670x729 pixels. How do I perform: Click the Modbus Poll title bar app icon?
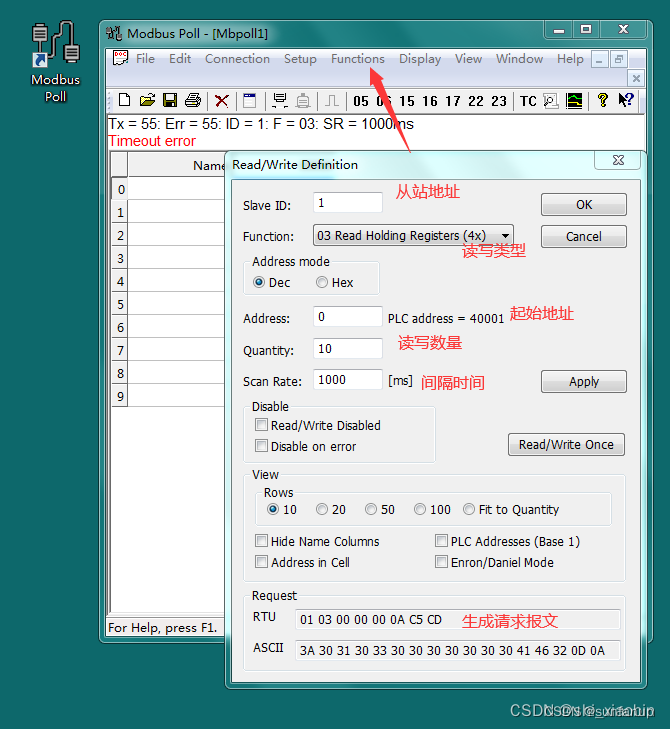click(114, 33)
